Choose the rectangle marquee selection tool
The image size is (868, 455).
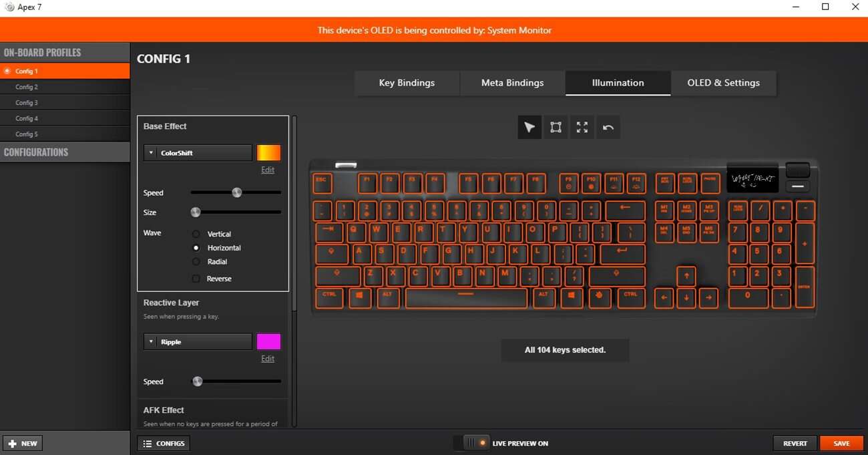(556, 127)
